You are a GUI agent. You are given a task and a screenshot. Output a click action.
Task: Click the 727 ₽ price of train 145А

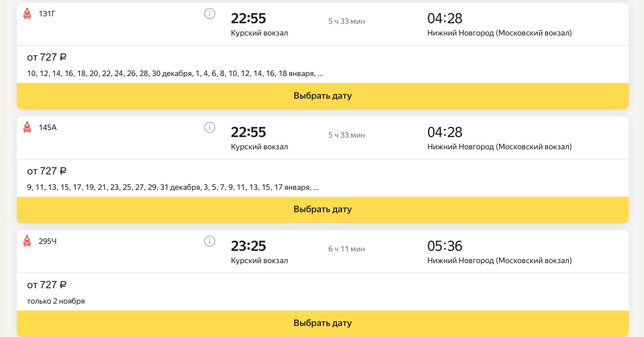point(47,171)
